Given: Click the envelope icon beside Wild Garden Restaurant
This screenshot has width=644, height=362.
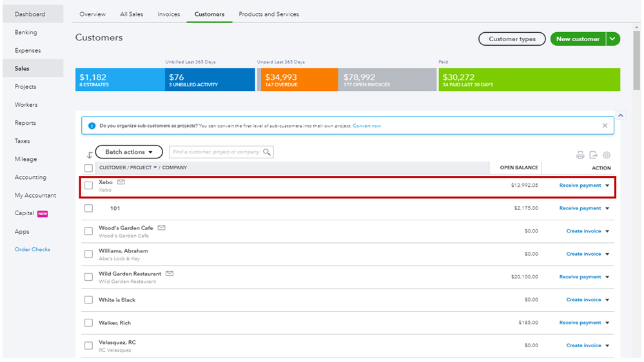Looking at the screenshot, I should click(169, 273).
